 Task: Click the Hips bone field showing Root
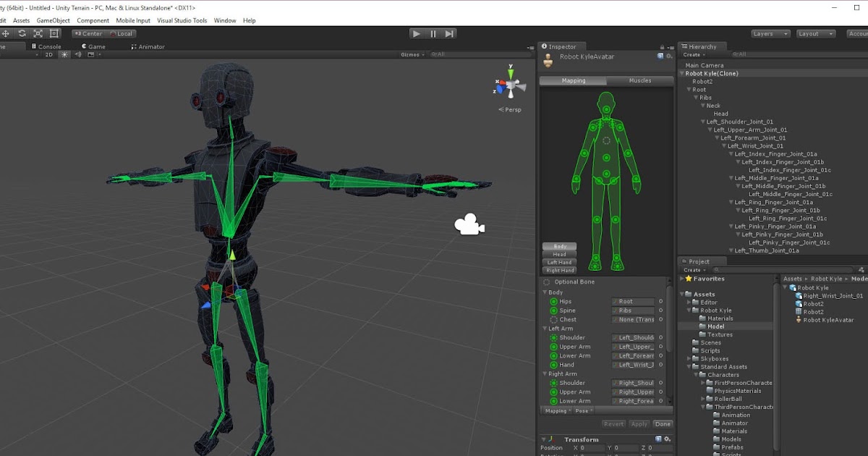[x=633, y=301]
